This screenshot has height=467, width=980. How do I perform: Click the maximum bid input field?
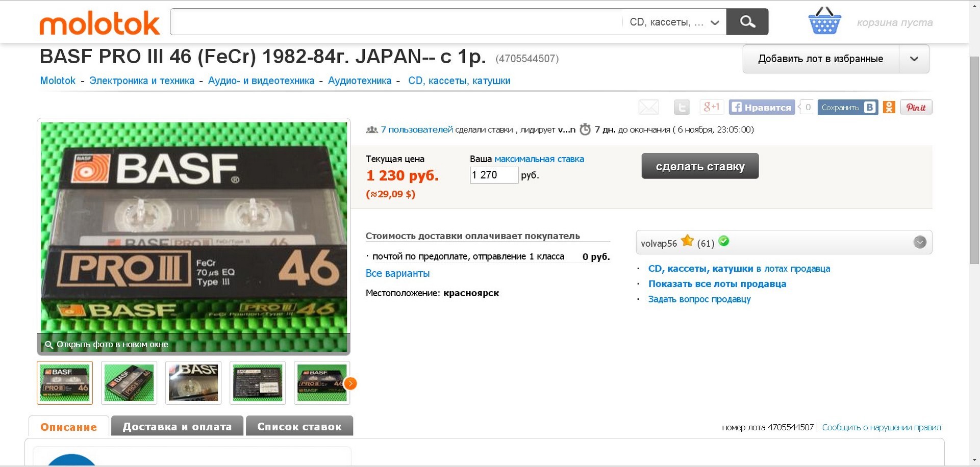494,175
